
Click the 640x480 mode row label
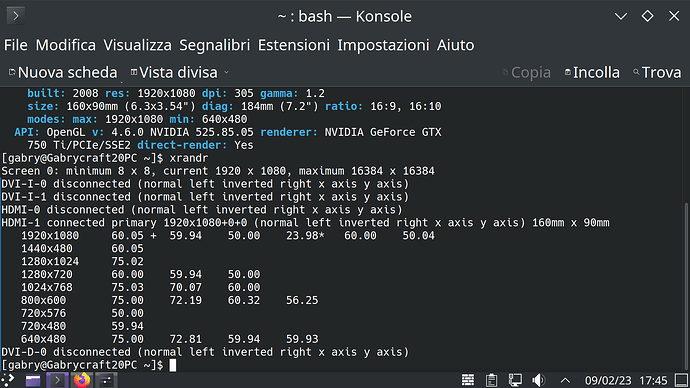coord(44,339)
